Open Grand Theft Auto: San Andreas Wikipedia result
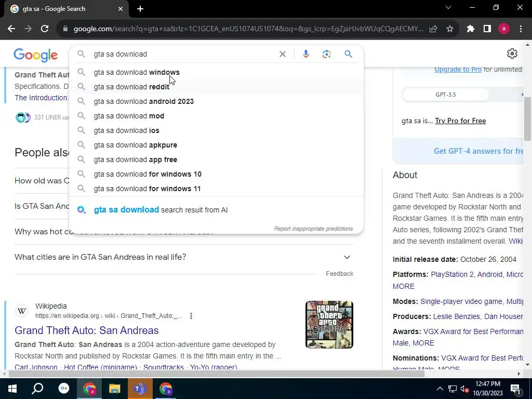Screen dimensions: 532x399 [87, 330]
